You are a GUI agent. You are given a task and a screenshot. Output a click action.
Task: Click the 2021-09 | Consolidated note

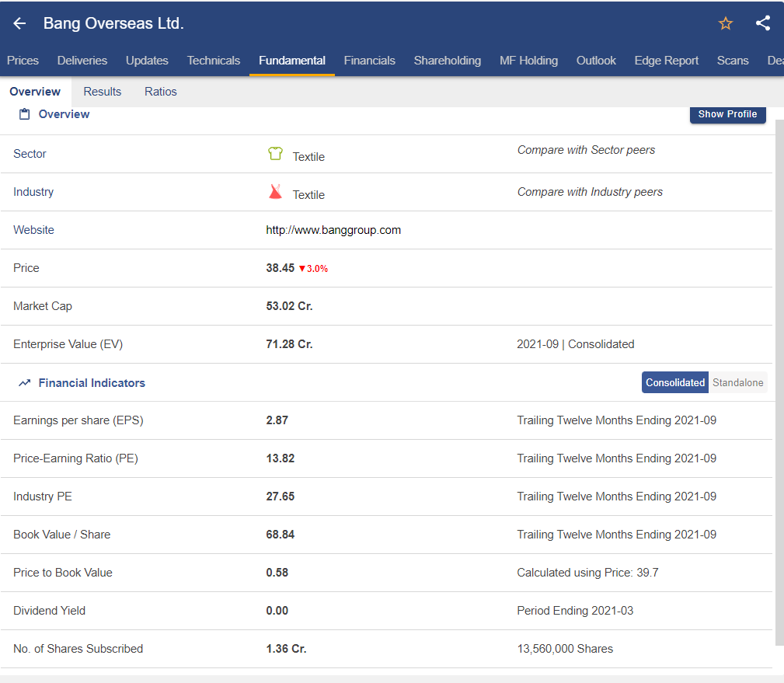576,344
